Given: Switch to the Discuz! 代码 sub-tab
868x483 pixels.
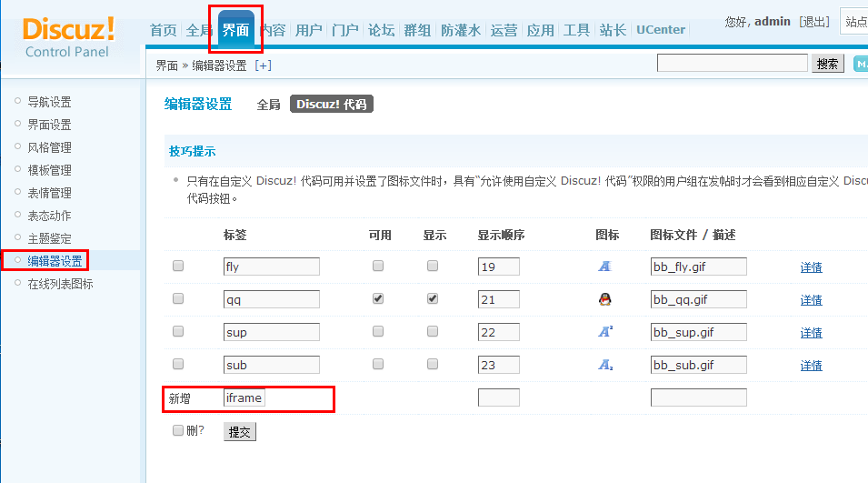Looking at the screenshot, I should pos(332,104).
